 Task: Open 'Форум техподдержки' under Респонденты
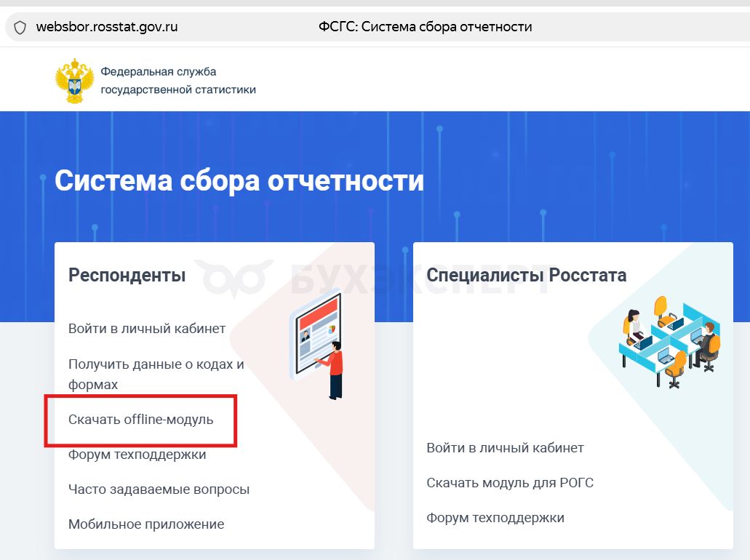pos(137,455)
